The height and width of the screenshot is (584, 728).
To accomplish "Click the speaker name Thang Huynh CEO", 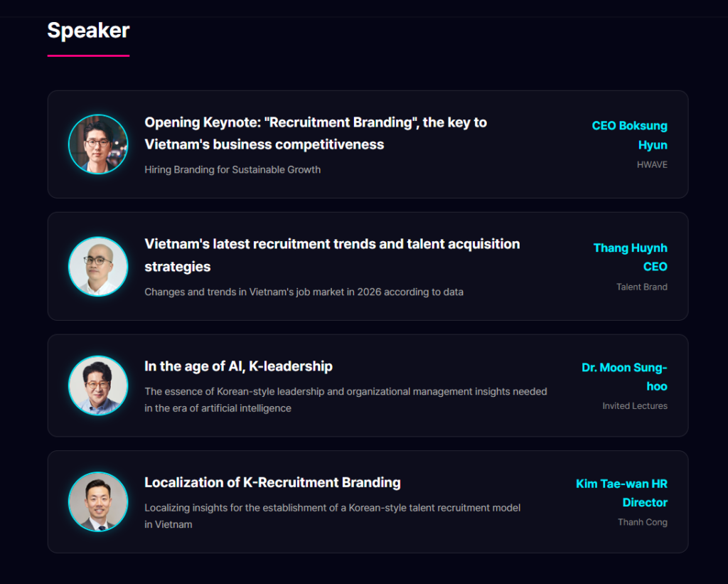I will pyautogui.click(x=631, y=257).
